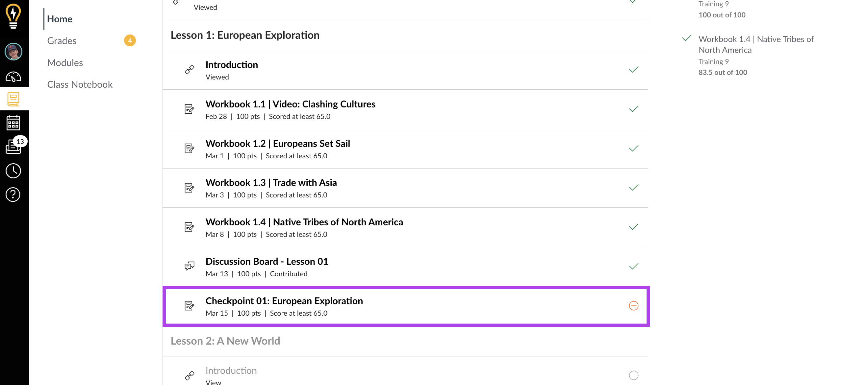Click the Home navigation item
868x385 pixels.
[x=60, y=18]
